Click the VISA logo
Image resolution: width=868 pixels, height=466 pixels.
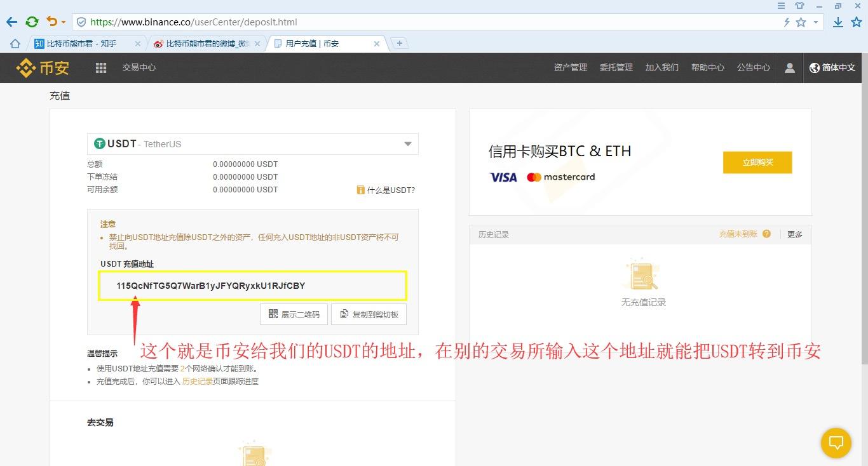click(x=504, y=177)
